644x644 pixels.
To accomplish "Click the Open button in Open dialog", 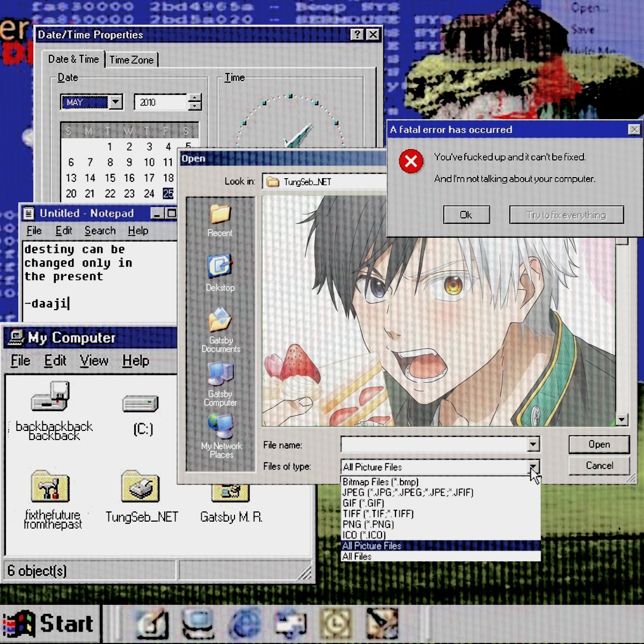I will (x=599, y=444).
